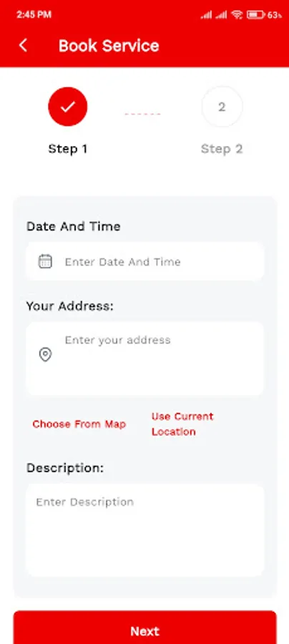Tap the battery indicator icon

[x=256, y=15]
